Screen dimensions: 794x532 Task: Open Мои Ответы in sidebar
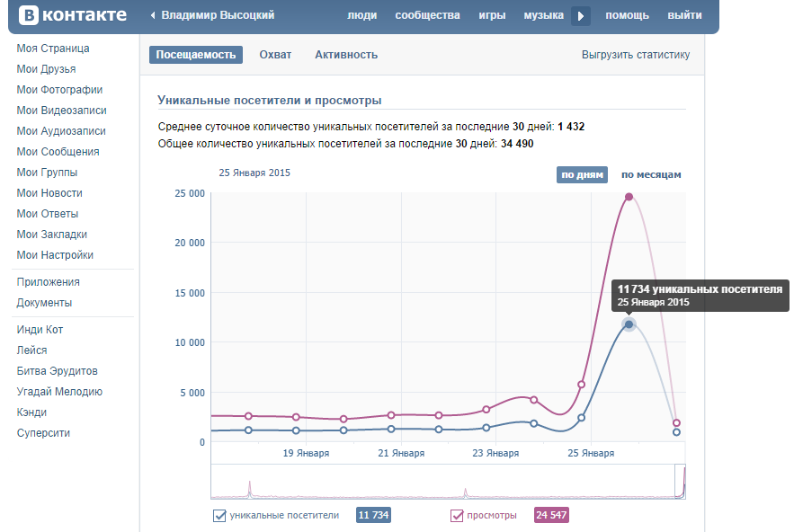[x=48, y=214]
